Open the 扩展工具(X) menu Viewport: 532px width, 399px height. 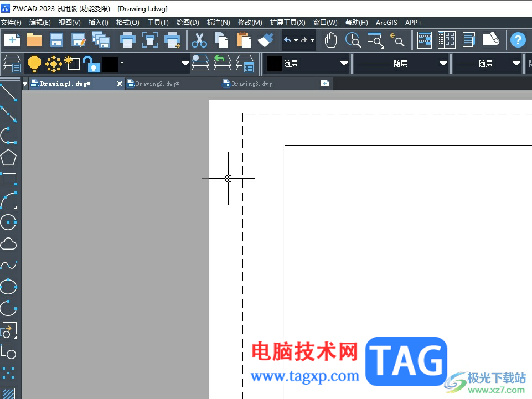(288, 22)
